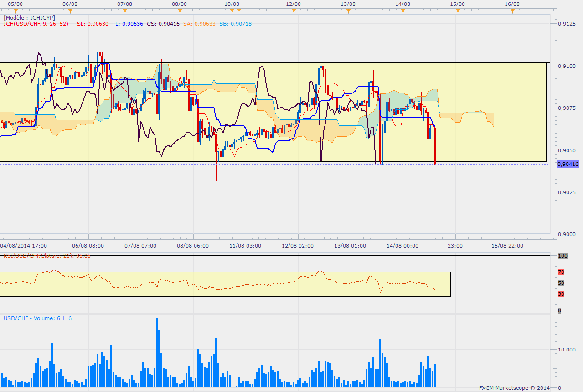Click the day marker below the 05/08 date
583x392 pixels.
tap(15, 11)
